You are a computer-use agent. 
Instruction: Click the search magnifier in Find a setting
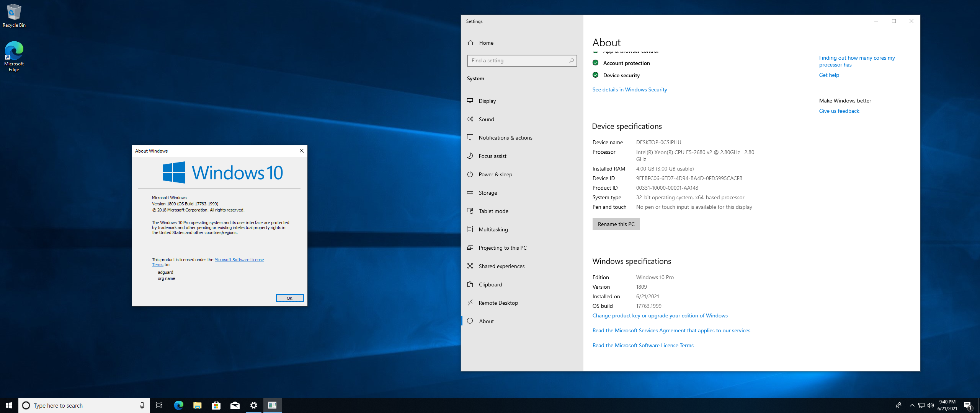click(x=571, y=60)
